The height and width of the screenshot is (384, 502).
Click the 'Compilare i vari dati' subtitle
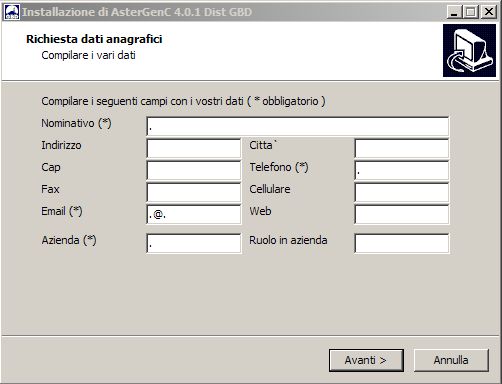(88, 55)
